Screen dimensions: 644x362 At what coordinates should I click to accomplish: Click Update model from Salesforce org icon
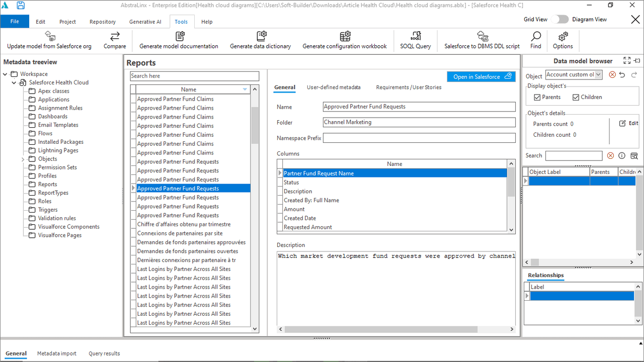[49, 36]
